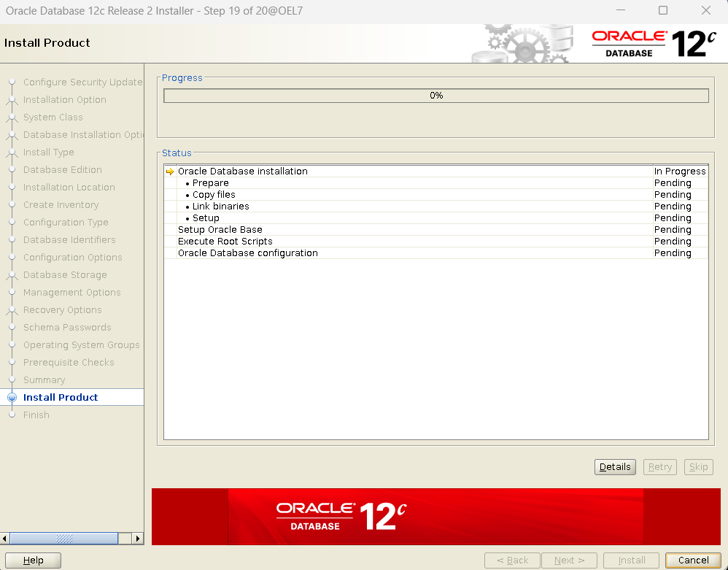The width and height of the screenshot is (728, 570).
Task: Select Configuration Options step
Action: click(72, 258)
